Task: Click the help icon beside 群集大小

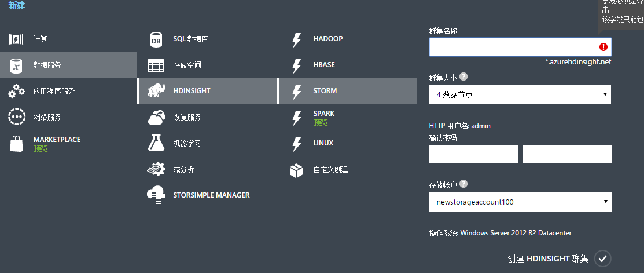Action: [x=463, y=77]
